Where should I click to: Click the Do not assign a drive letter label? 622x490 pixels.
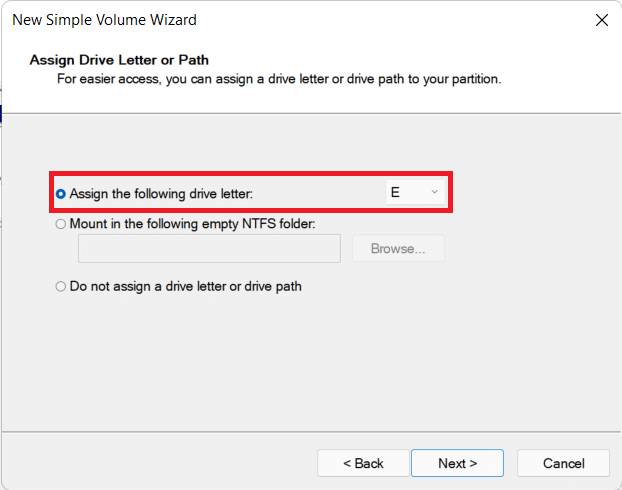(185, 286)
